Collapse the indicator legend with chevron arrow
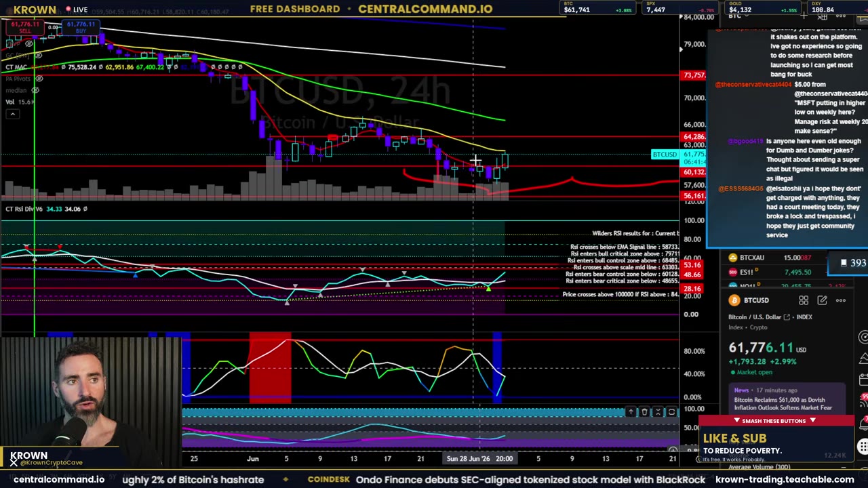This screenshot has height=488, width=868. pyautogui.click(x=12, y=114)
